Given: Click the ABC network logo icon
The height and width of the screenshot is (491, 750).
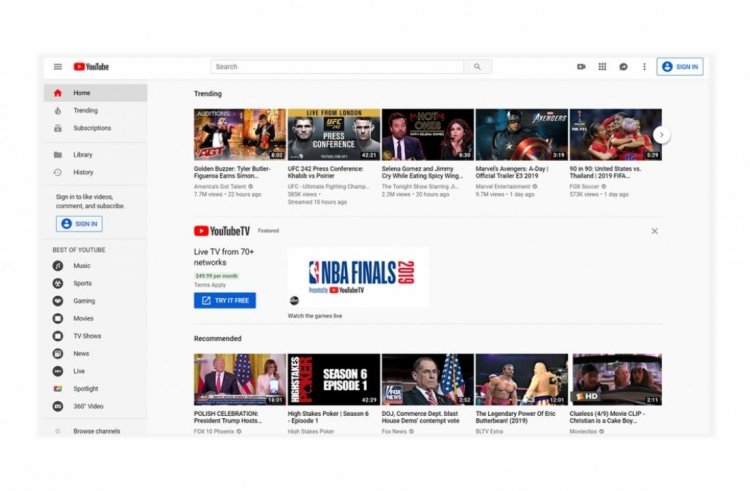Looking at the screenshot, I should point(294,301).
